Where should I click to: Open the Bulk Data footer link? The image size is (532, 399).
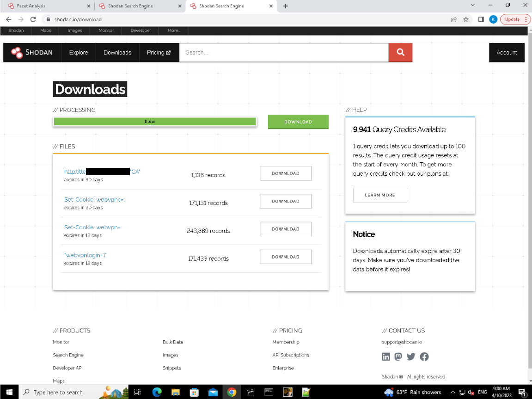click(173, 342)
